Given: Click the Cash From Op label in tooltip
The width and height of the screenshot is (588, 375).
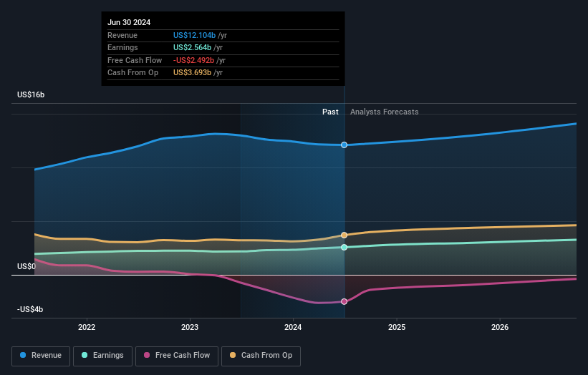Looking at the screenshot, I should 132,73.
